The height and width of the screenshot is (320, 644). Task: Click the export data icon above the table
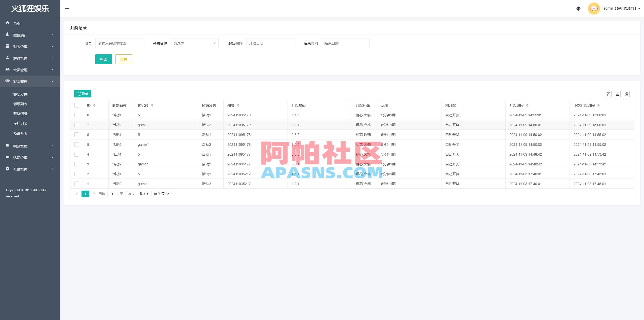[618, 94]
